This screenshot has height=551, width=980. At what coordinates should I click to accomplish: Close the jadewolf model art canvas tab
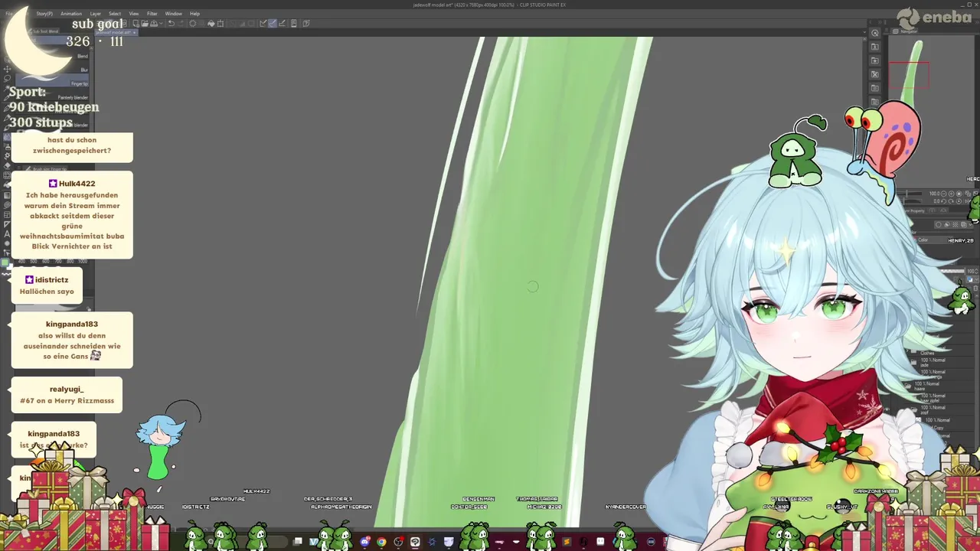[x=134, y=32]
